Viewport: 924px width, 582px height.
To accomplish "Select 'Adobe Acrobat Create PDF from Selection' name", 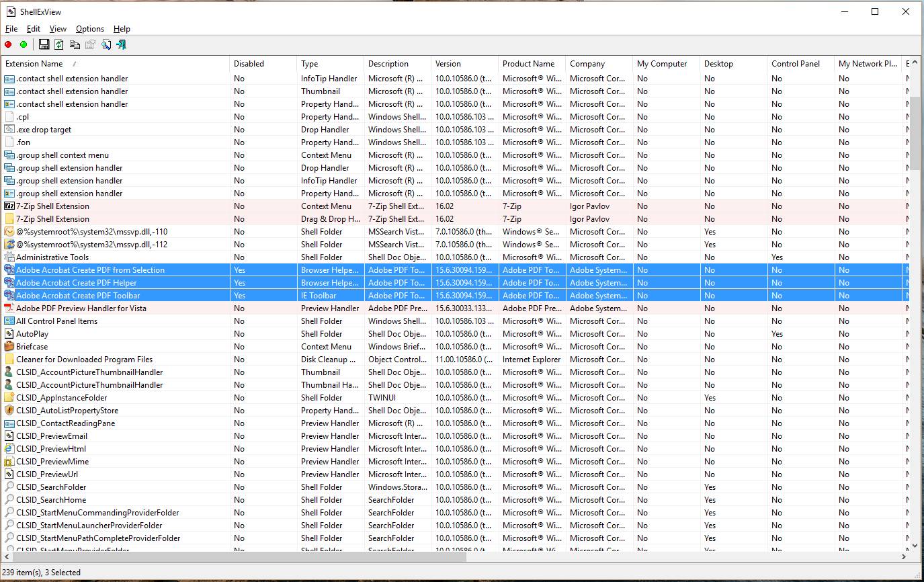I will coord(90,270).
